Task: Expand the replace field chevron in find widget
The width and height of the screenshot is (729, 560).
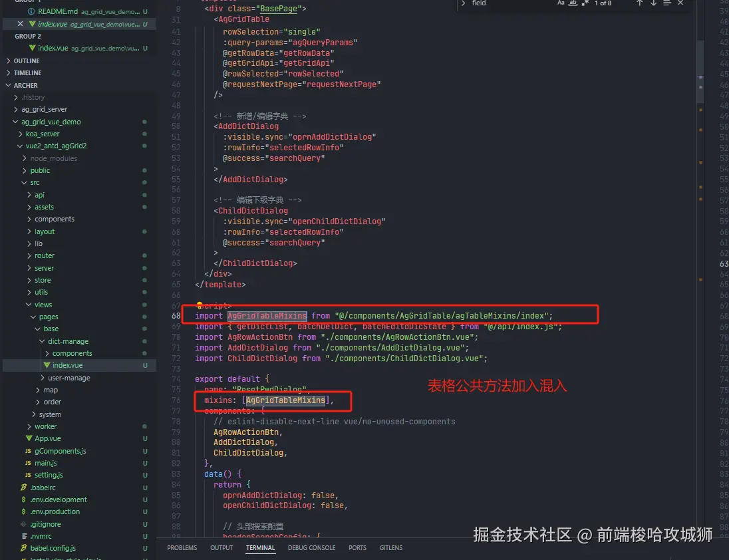Action: 463,3
